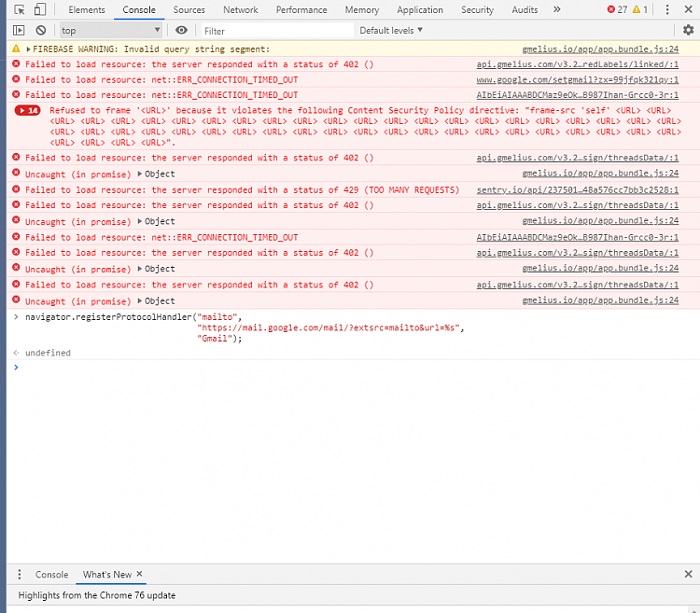Switch to the Network tab
This screenshot has height=613, width=700.
(x=240, y=9)
